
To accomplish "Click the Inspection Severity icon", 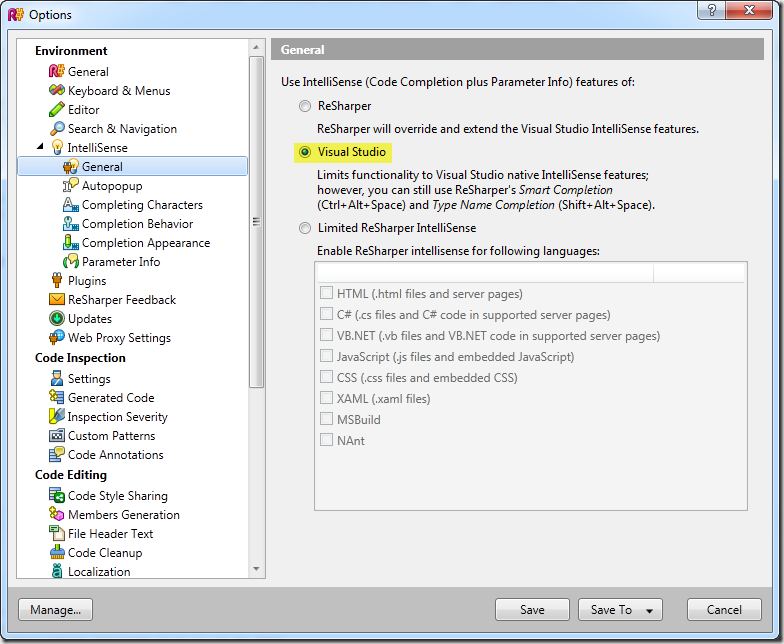I will [56, 416].
